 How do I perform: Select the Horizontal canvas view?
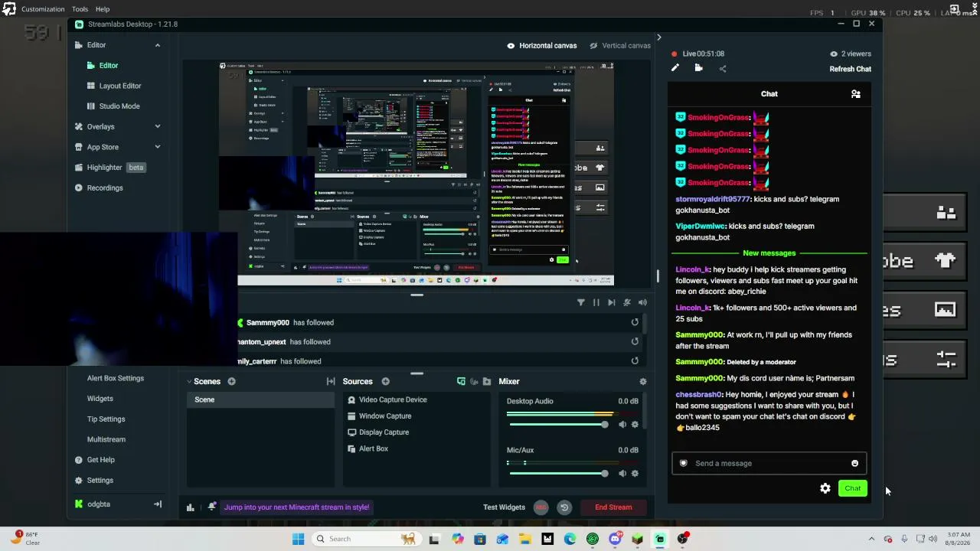[x=541, y=46]
